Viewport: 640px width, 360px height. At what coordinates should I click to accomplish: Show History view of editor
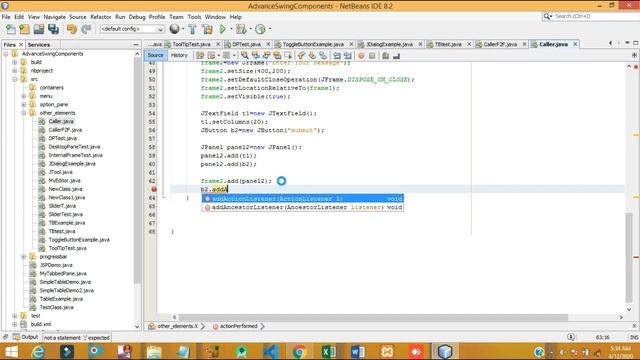[179, 55]
